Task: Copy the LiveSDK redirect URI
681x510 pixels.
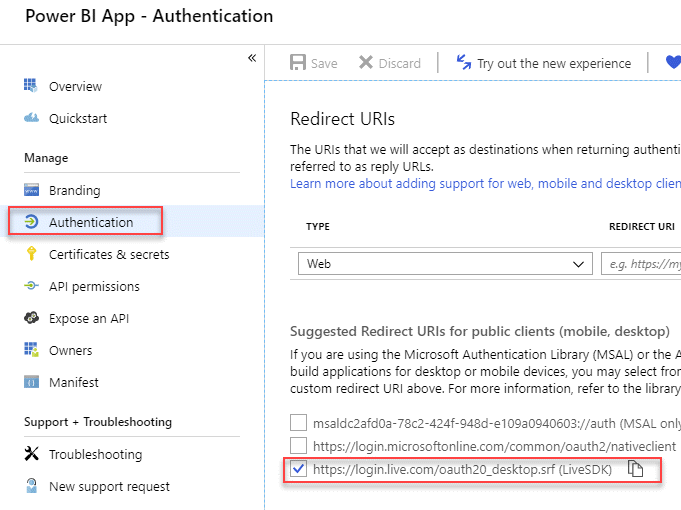Action: click(x=635, y=469)
